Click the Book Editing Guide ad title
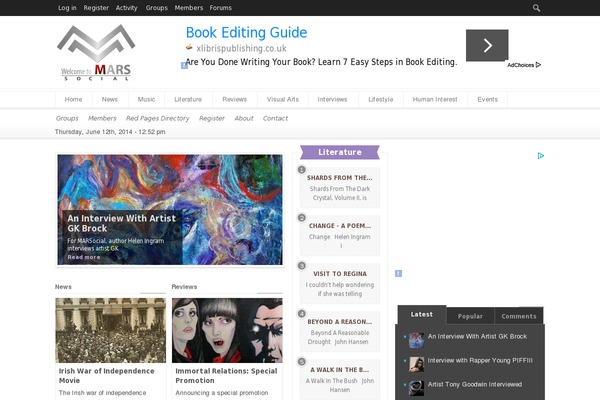Screen dimensions: 600x400 pyautogui.click(x=246, y=33)
